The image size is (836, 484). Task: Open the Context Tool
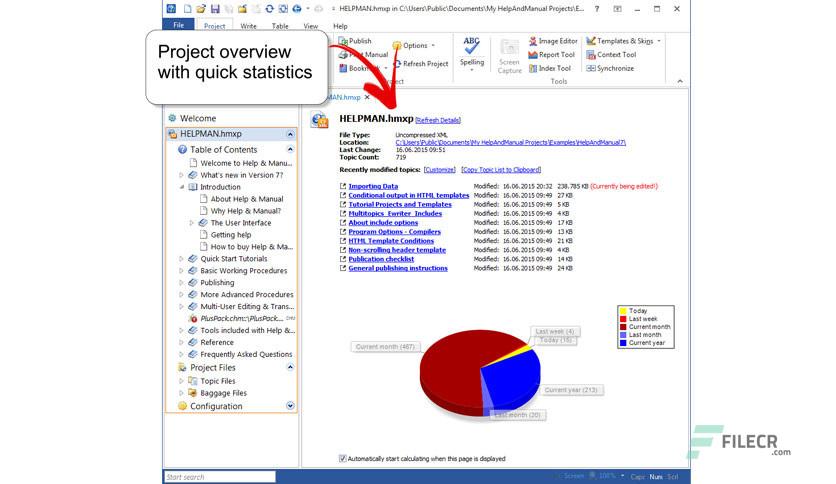click(611, 54)
